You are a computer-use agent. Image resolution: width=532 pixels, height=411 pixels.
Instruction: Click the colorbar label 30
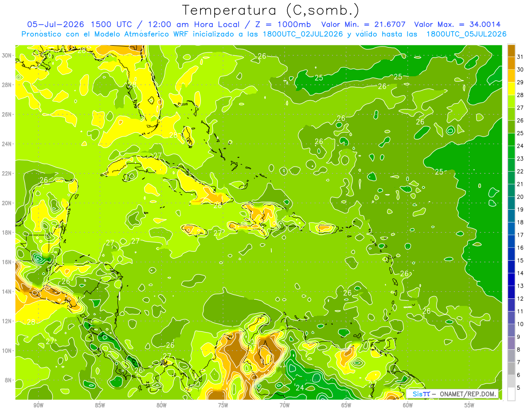click(520, 69)
